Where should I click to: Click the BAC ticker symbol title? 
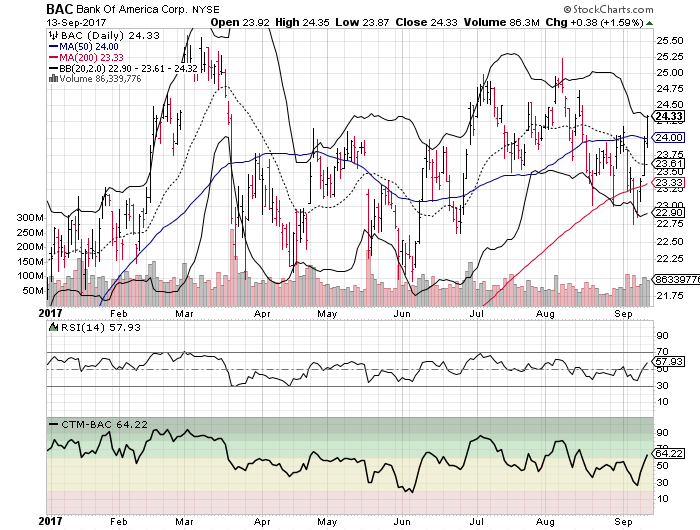pyautogui.click(x=60, y=8)
